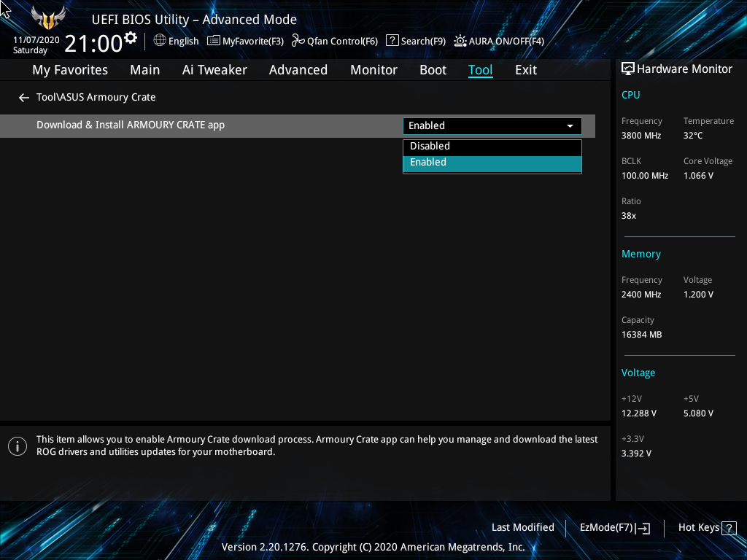Click the AURA light bulb icon
Viewport: 747px width, 560px height.
point(460,41)
